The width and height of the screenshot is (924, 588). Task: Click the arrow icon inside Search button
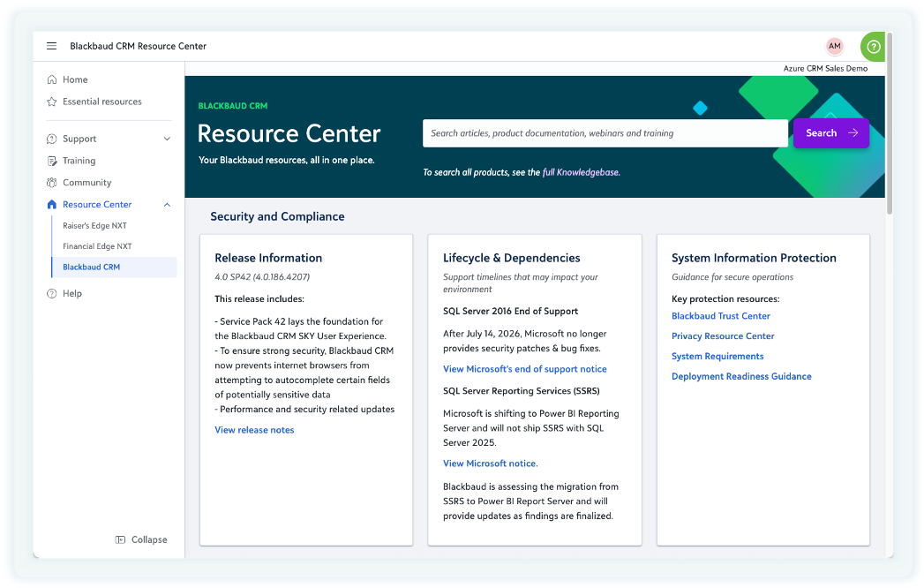click(x=853, y=132)
